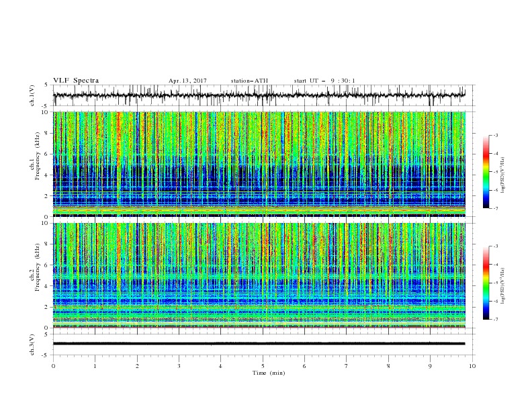This screenshot has width=532, height=411.
Task: Select the "start UT = 9 :30: 1" text
Action: (324, 81)
